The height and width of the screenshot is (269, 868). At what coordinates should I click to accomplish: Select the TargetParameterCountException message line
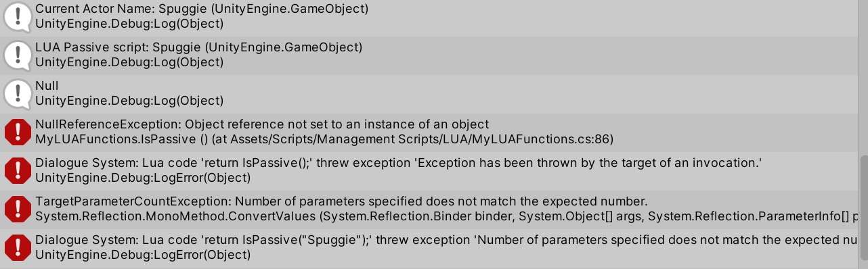click(341, 201)
